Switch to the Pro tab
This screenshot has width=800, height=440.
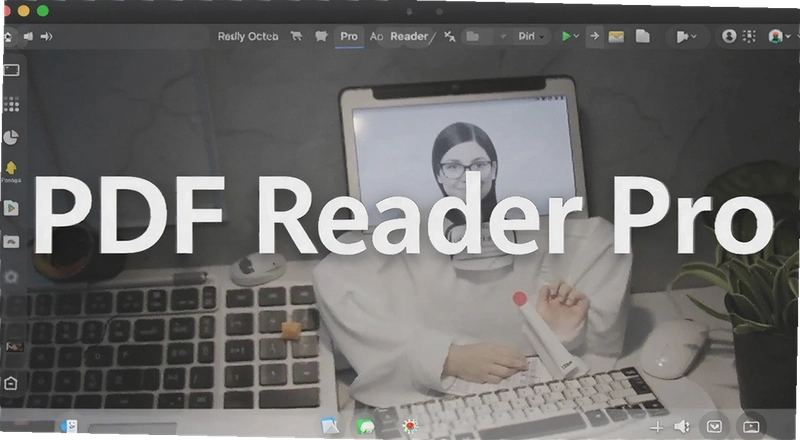coord(349,36)
